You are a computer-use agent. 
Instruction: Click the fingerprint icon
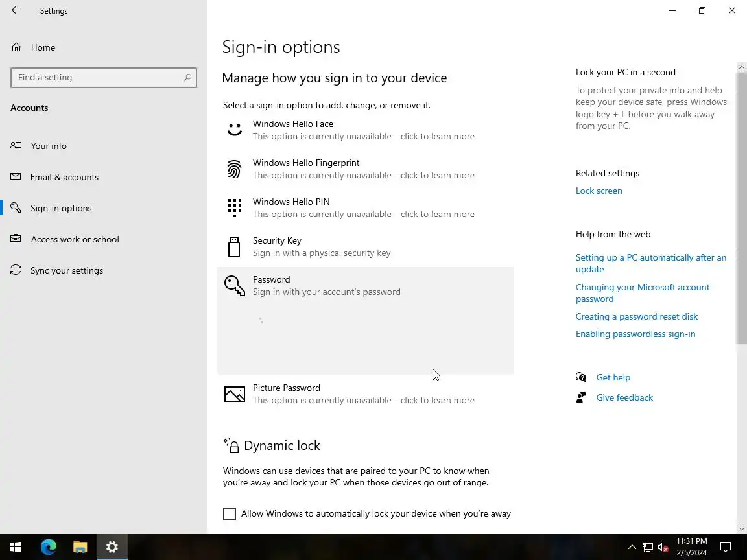234,169
